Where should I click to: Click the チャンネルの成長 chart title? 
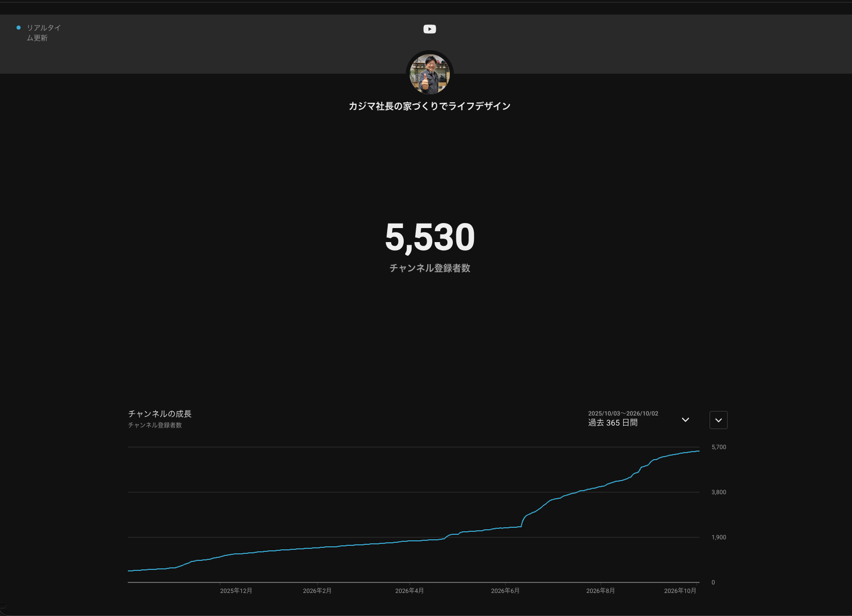click(160, 414)
